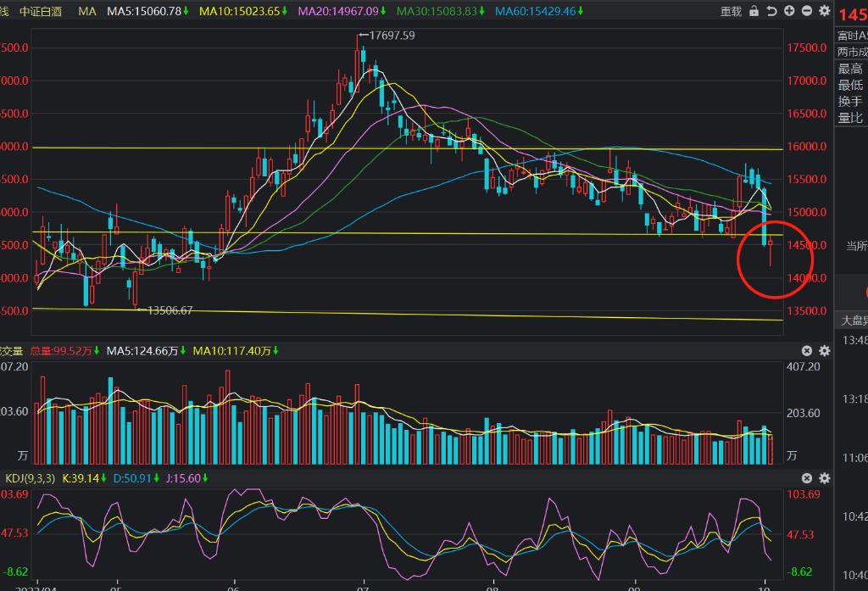
Task: Click the undo arrow icon
Action: pyautogui.click(x=771, y=11)
